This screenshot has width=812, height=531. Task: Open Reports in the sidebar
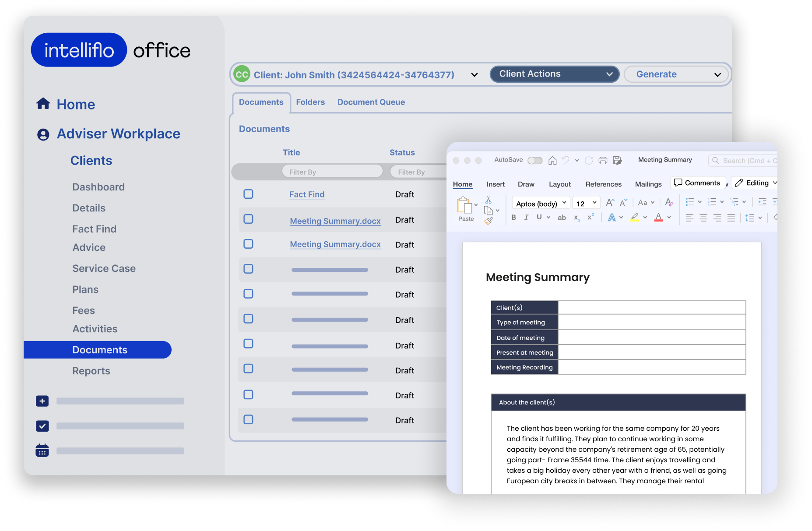click(x=91, y=371)
